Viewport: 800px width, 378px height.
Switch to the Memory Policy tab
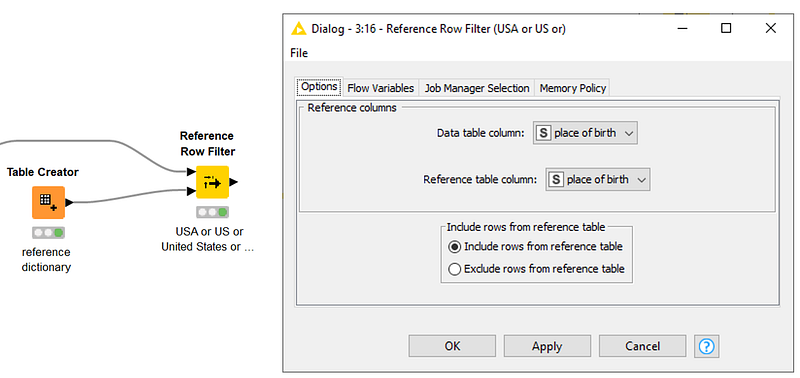pos(572,88)
